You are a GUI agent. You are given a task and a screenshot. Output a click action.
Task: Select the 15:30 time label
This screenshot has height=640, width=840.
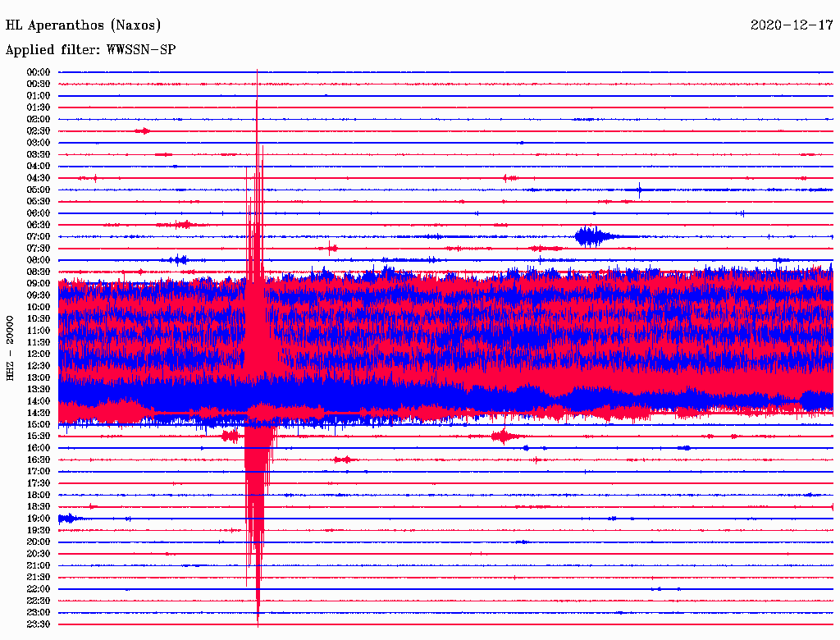pos(39,437)
